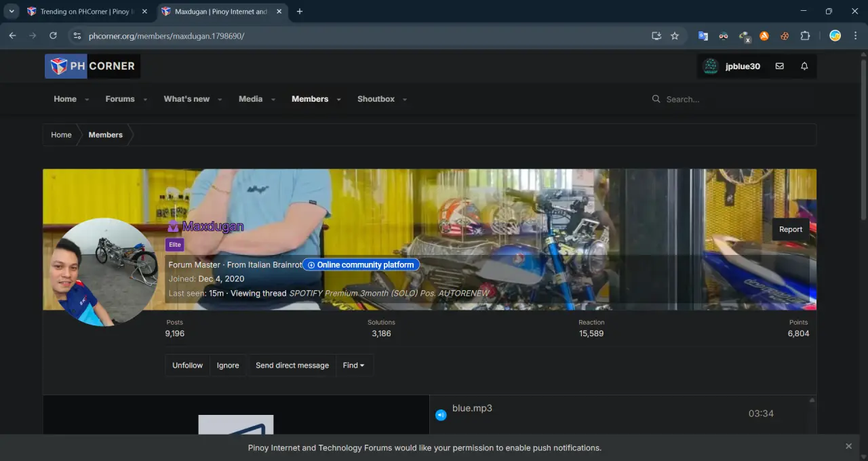This screenshot has height=461, width=868.
Task: Click the jpblue30 username
Action: click(743, 66)
